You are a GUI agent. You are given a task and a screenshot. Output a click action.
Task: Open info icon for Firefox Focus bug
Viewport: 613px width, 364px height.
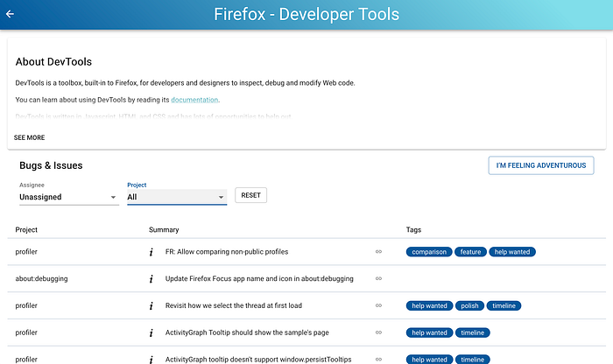coord(151,279)
